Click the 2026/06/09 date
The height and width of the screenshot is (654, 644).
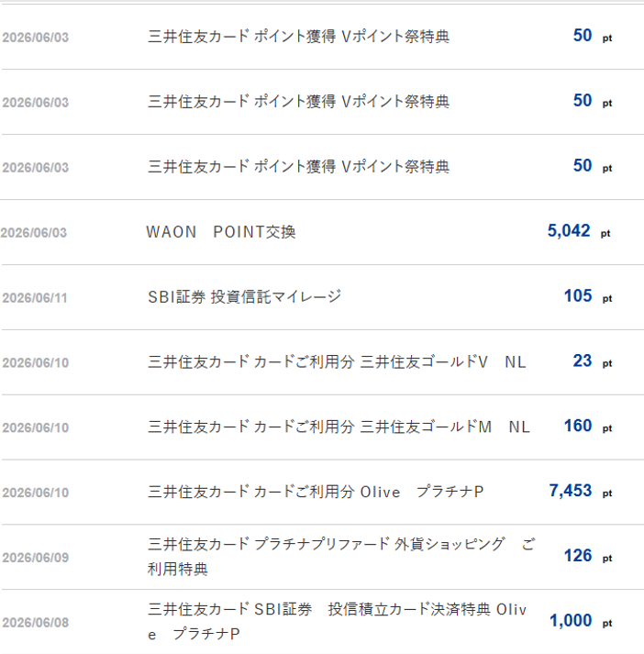coord(36,558)
